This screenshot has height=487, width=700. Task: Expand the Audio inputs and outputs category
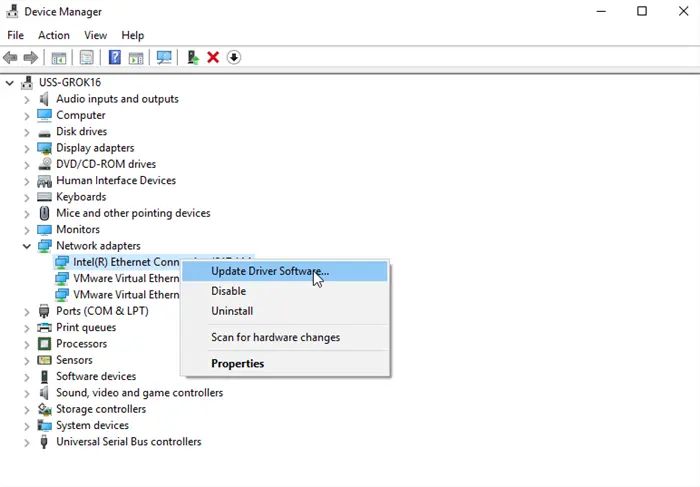click(27, 99)
